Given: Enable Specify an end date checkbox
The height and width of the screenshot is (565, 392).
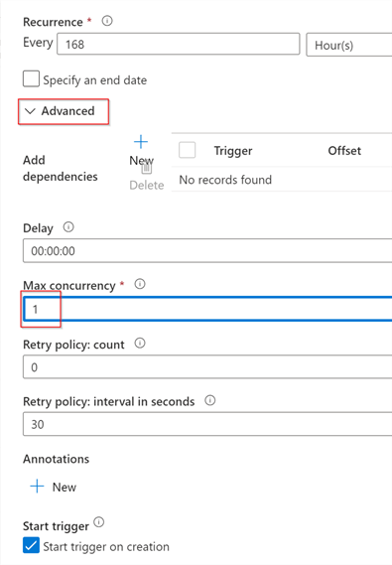Looking at the screenshot, I should (31, 78).
